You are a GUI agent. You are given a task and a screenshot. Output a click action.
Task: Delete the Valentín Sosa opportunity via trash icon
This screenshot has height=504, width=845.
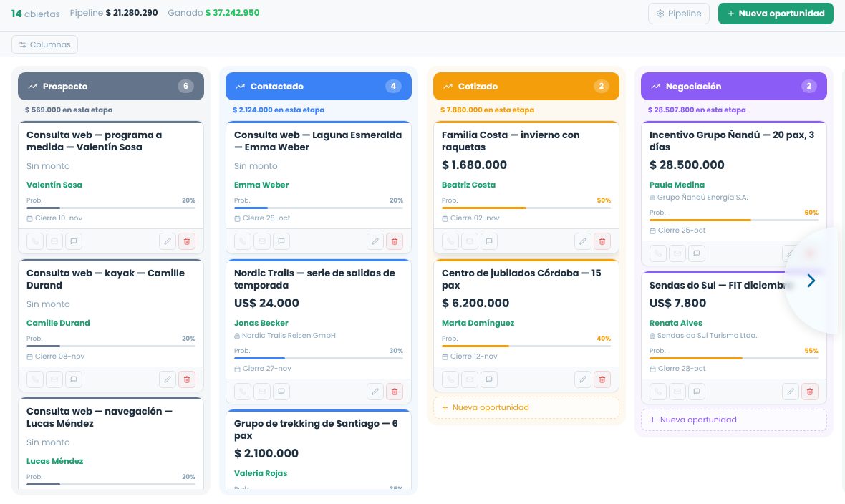(187, 241)
